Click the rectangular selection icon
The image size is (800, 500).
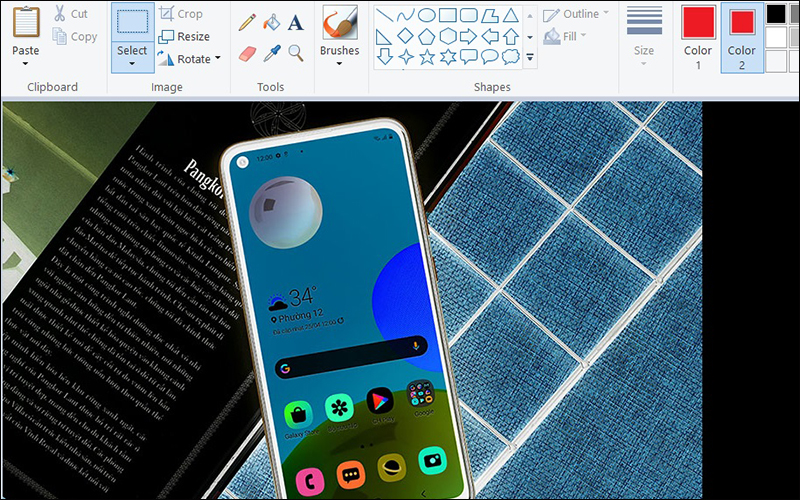[x=131, y=22]
